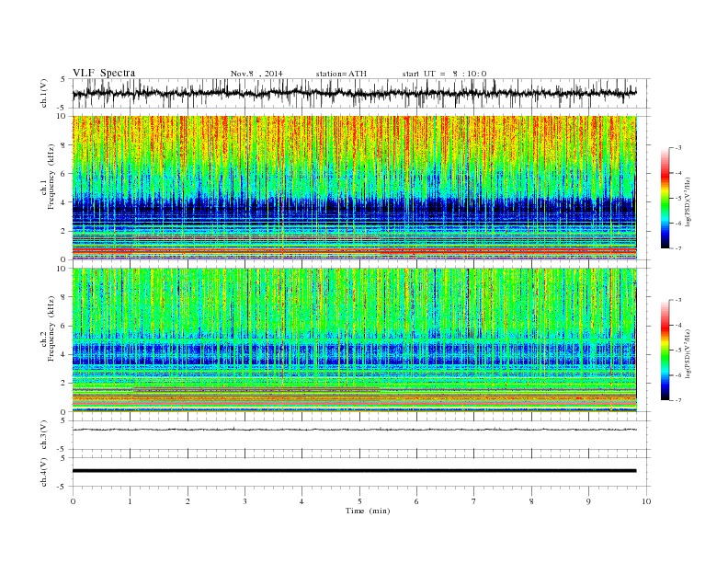Click the ch.3 voltage trace line
This screenshot has width=728, height=563.
coord(355,430)
